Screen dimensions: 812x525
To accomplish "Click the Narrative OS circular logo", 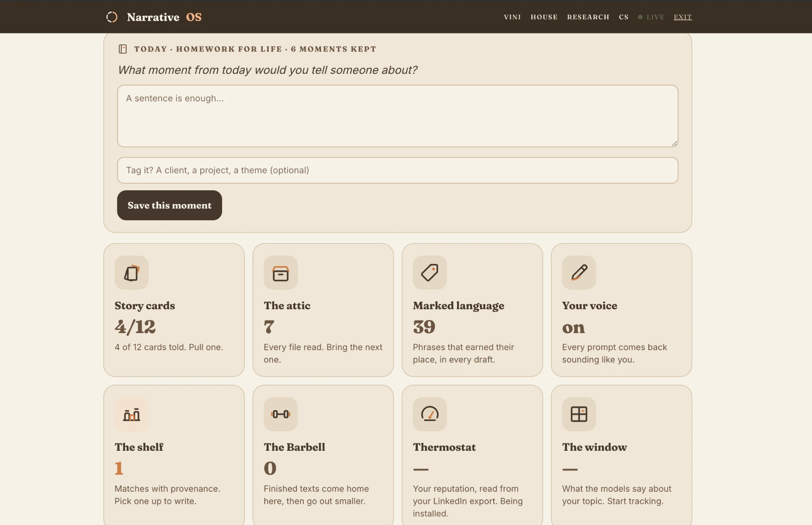I will click(112, 17).
